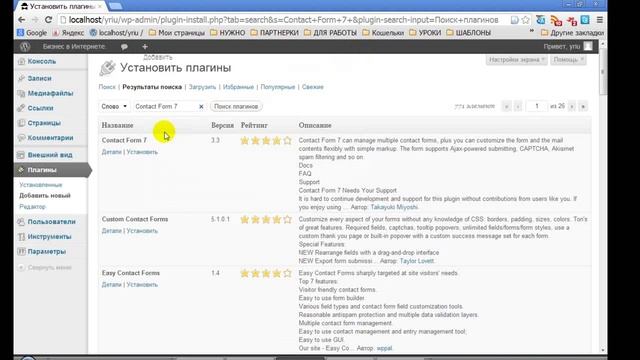Click the Внешний вид appearance icon
This screenshot has height=360, width=640.
pos(21,155)
